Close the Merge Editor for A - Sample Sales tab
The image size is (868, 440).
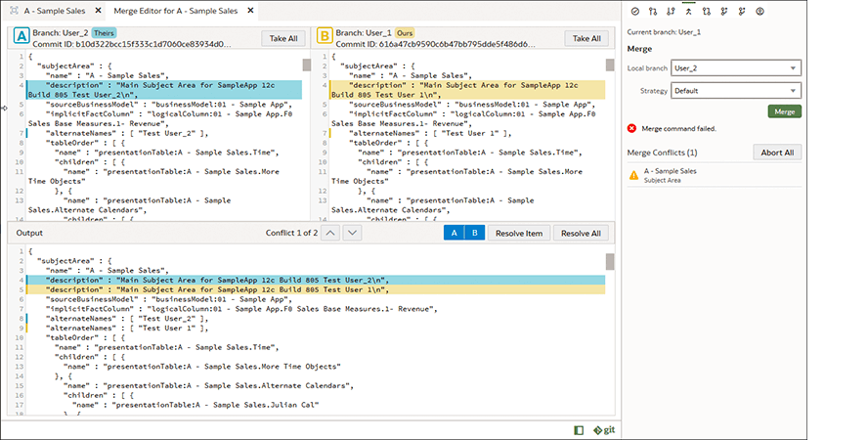tap(250, 10)
